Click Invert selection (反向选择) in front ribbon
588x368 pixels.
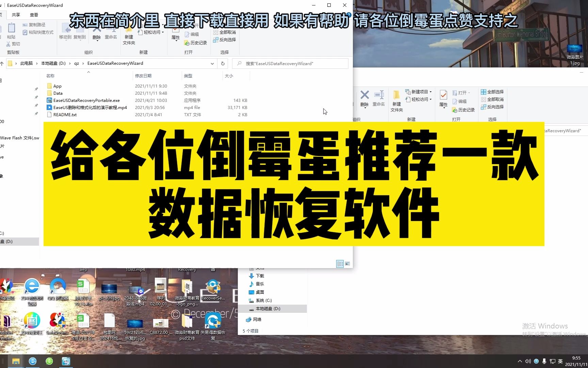[225, 40]
